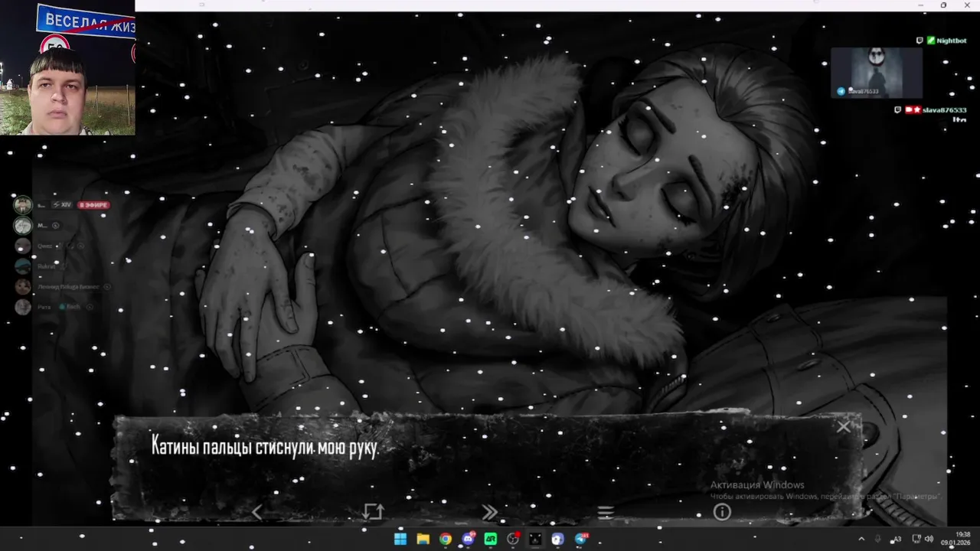This screenshot has height=551, width=980.
Task: Click the red-badged slava876533 chat name
Action: point(945,110)
